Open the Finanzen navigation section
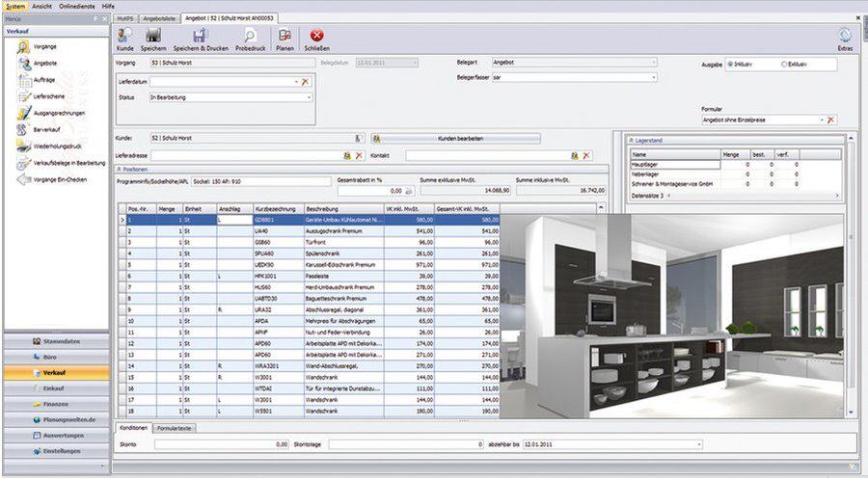This screenshot has width=868, height=480. 55,405
